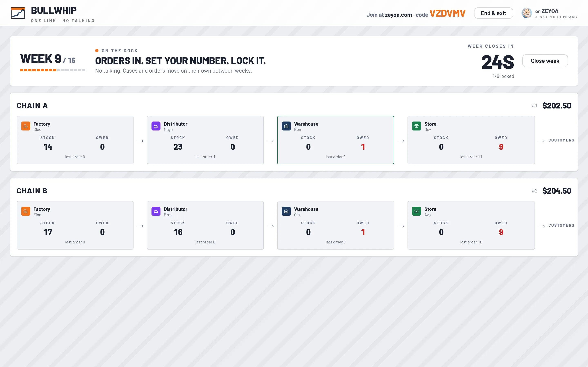Click Chain A Warehouse icon for Ben

click(286, 126)
